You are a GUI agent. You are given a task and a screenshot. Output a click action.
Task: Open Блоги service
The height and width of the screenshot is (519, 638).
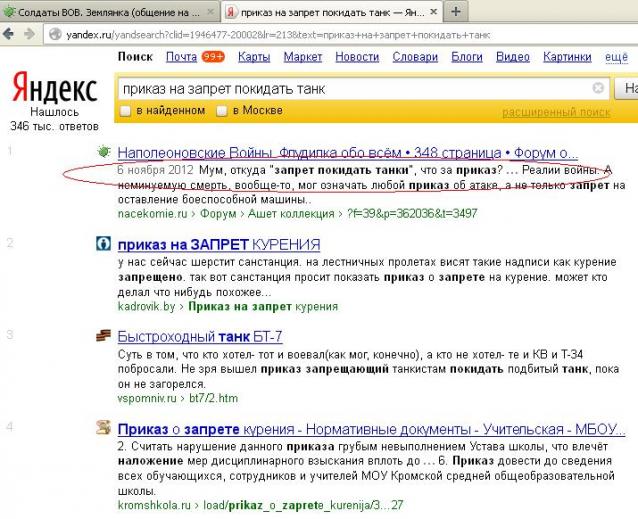pos(467,57)
